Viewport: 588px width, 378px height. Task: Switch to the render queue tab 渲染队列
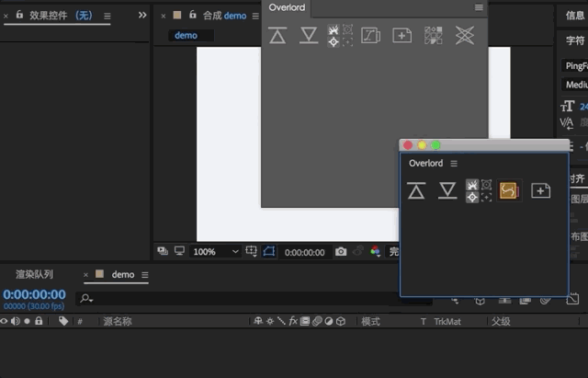[35, 274]
